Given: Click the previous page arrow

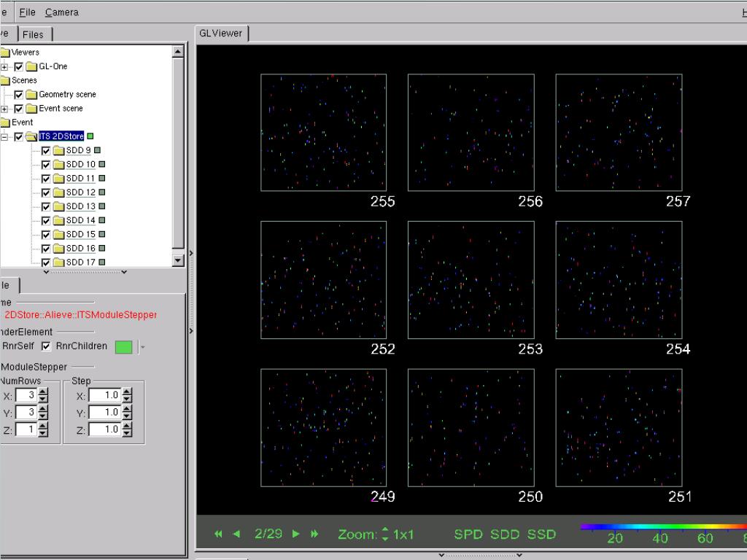Looking at the screenshot, I should [236, 534].
